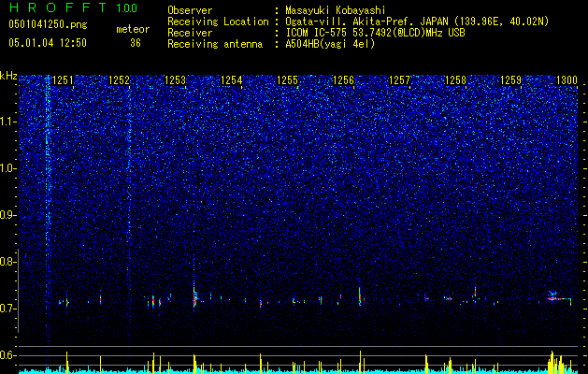Viewport: 588px width, 374px height.
Task: Click the meteor count label
Action: pyautogui.click(x=133, y=29)
